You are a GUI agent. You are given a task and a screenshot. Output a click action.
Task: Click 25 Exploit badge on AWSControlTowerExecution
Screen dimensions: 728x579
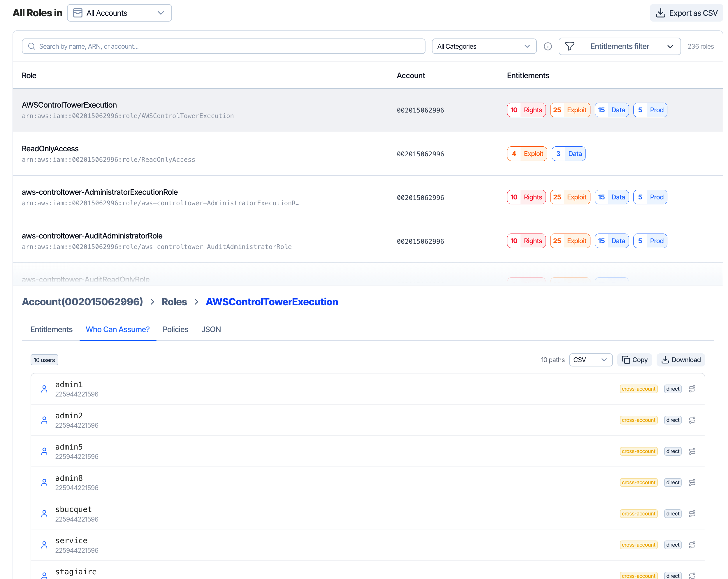point(570,110)
